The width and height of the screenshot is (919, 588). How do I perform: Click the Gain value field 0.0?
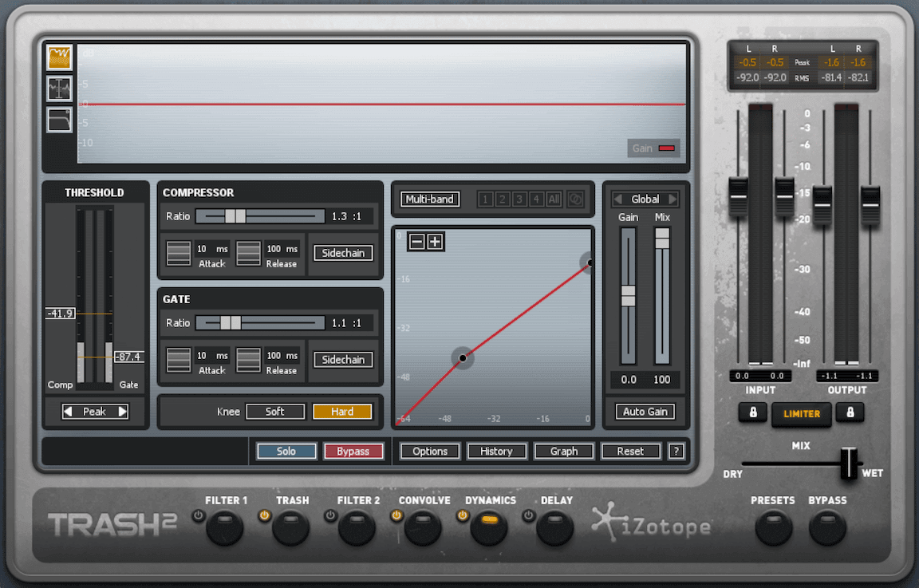click(629, 379)
